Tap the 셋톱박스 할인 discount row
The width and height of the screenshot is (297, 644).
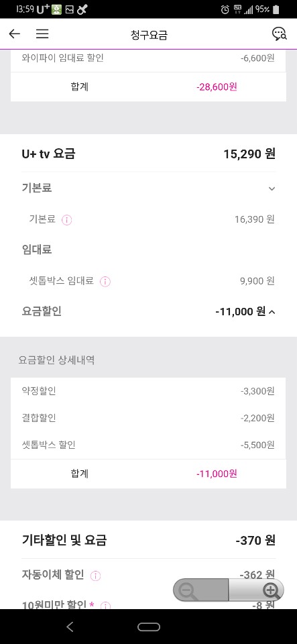point(148,445)
